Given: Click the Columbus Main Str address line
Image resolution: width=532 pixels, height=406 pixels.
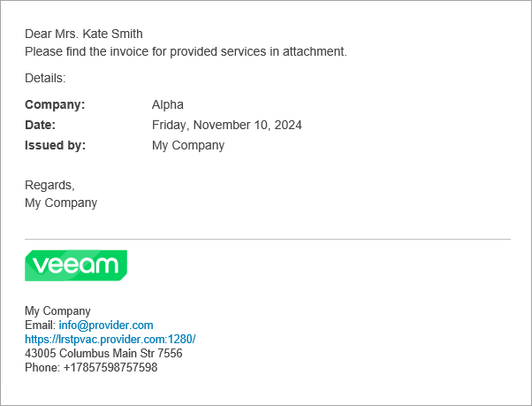Looking at the screenshot, I should pyautogui.click(x=103, y=353).
